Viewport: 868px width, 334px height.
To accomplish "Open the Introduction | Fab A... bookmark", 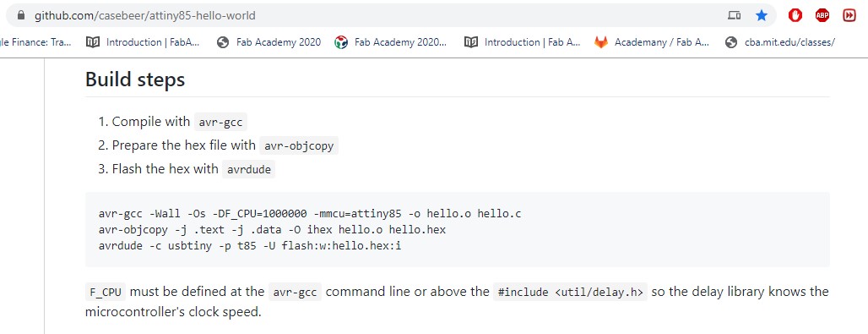I will pyautogui.click(x=522, y=42).
